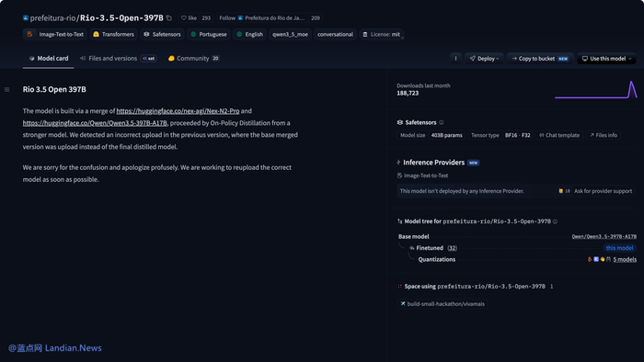644x362 pixels.
Task: Expand the Deploy dropdown
Action: [x=484, y=59]
